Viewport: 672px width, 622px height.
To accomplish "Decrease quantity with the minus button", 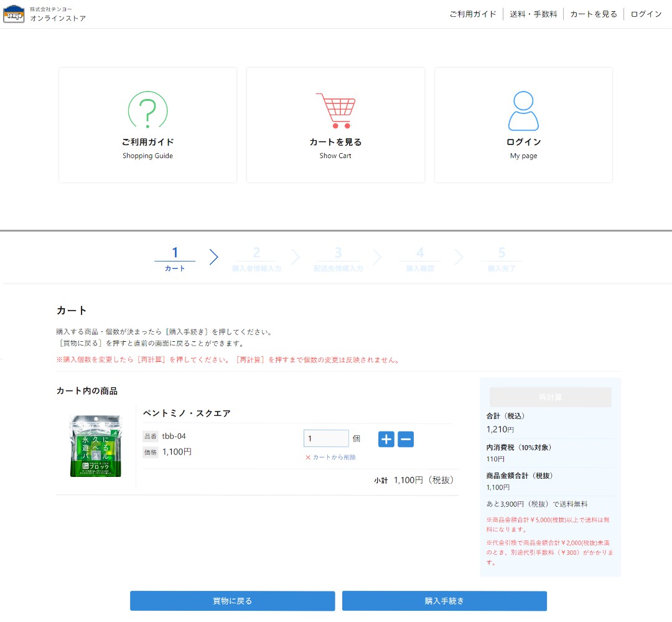I will pyautogui.click(x=406, y=439).
